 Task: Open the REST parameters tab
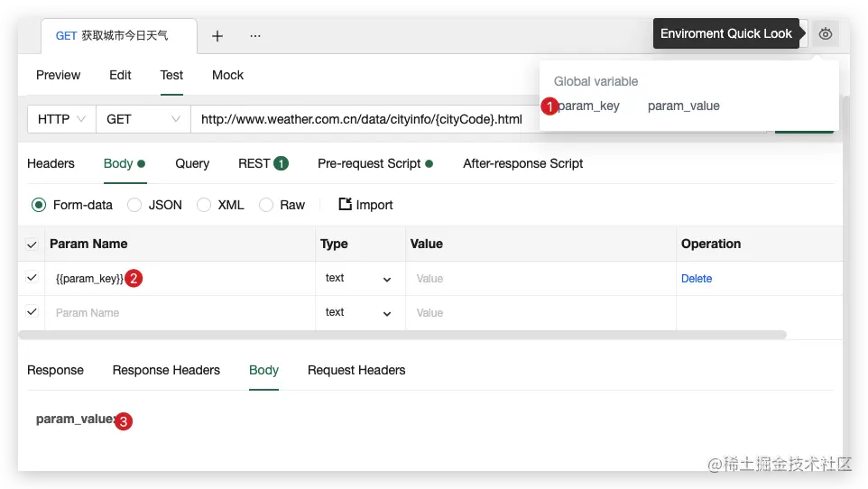coord(263,163)
